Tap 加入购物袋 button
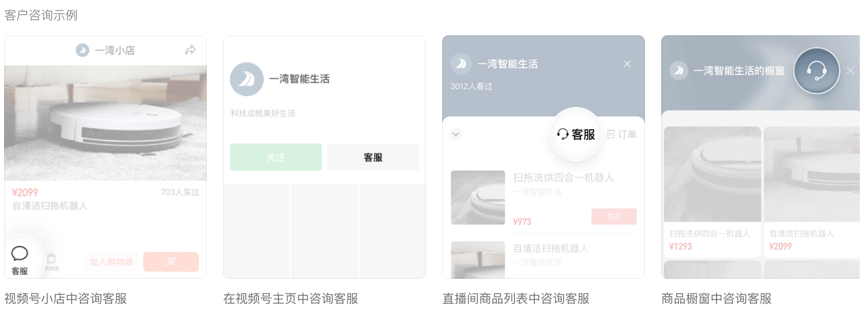 click(x=111, y=262)
